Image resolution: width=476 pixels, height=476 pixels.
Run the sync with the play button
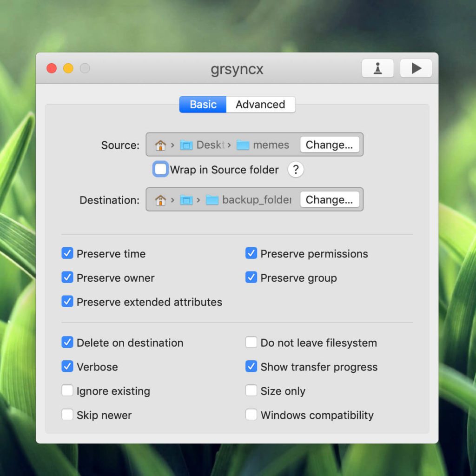pos(416,68)
